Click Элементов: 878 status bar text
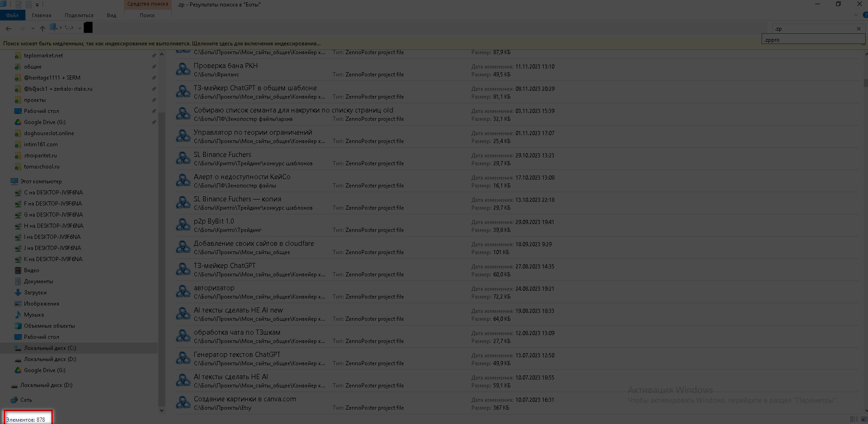Image resolution: width=868 pixels, height=424 pixels. [25, 420]
